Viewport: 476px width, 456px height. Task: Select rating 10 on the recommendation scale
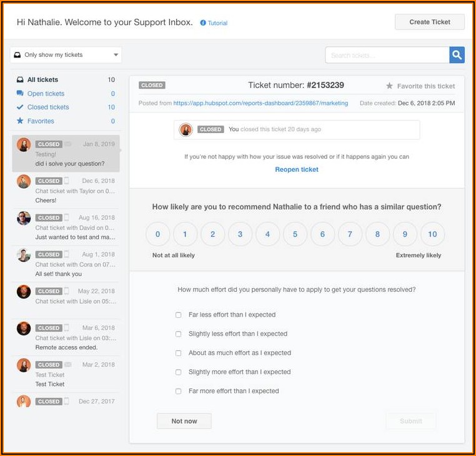(x=432, y=234)
